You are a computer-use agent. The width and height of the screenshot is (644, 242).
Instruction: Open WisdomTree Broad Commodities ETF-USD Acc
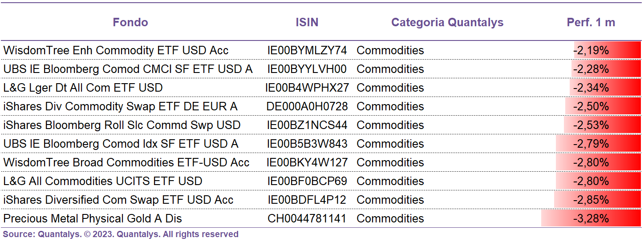(126, 162)
